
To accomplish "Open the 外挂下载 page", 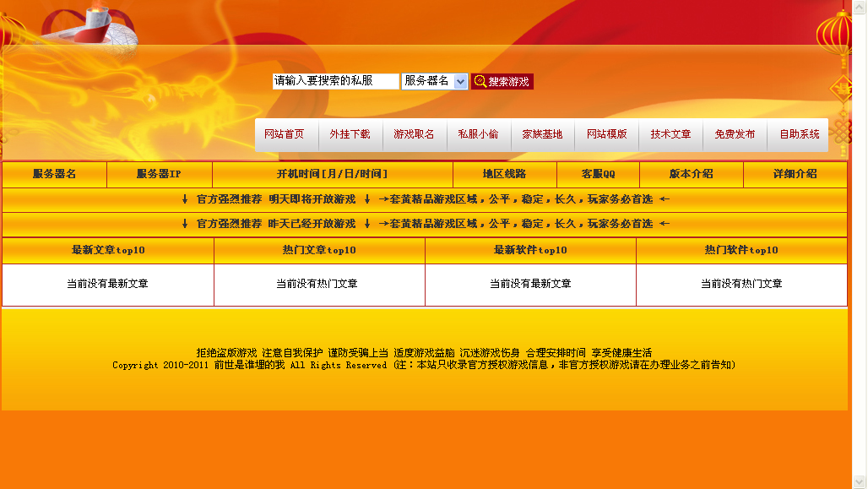I will pyautogui.click(x=350, y=134).
